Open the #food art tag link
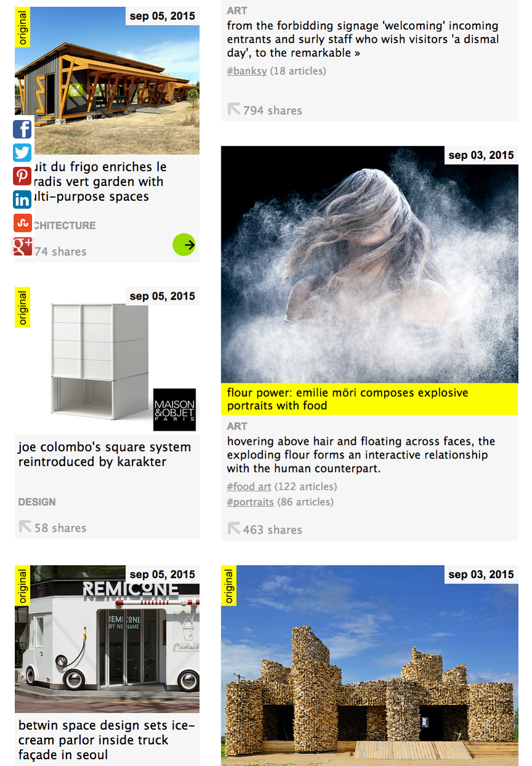Screen dimensions: 532x766 pyautogui.click(x=249, y=486)
